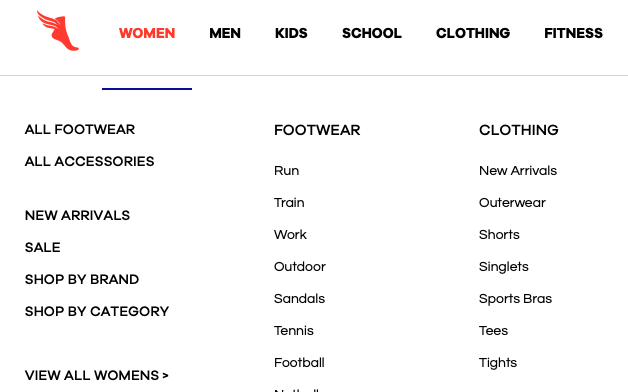This screenshot has width=628, height=392.
Task: Choose Outdoor footwear category
Action: [300, 267]
